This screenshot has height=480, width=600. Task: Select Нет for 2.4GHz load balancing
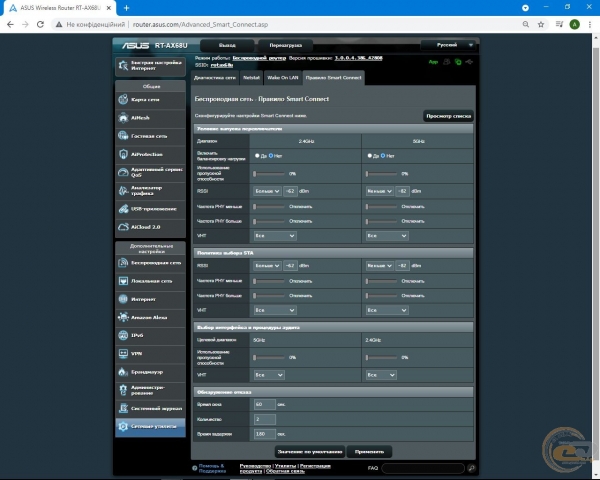tap(271, 156)
